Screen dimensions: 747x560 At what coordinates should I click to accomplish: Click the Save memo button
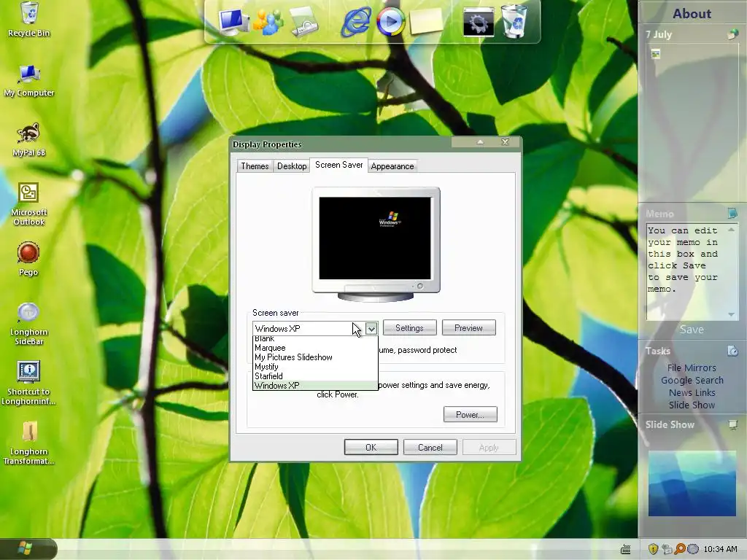[692, 330]
